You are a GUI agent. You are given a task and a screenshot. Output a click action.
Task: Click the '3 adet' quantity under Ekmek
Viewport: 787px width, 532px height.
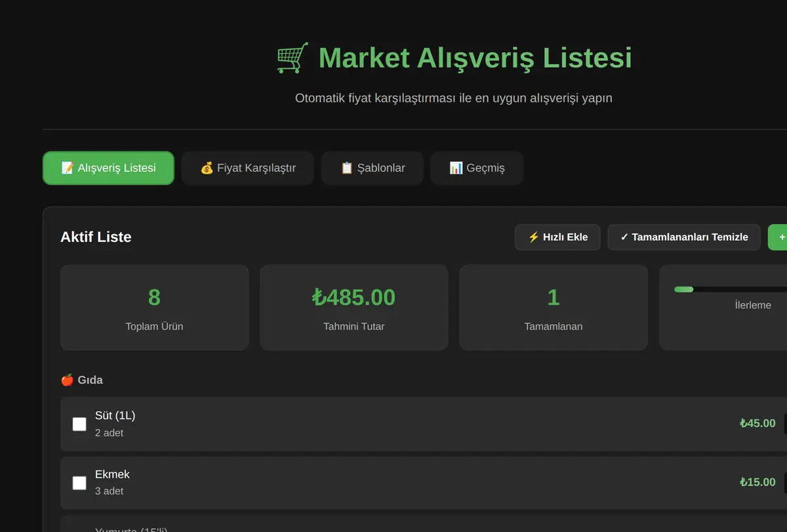109,491
